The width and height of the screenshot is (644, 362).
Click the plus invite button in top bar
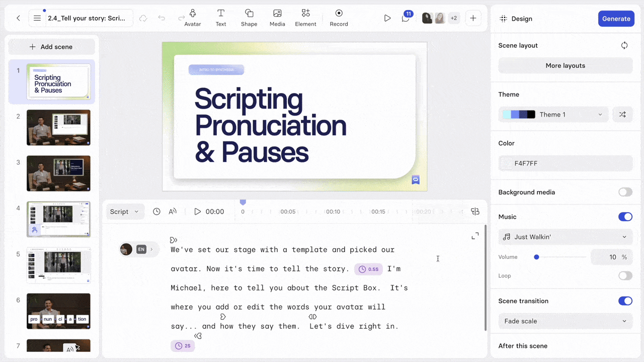[473, 18]
